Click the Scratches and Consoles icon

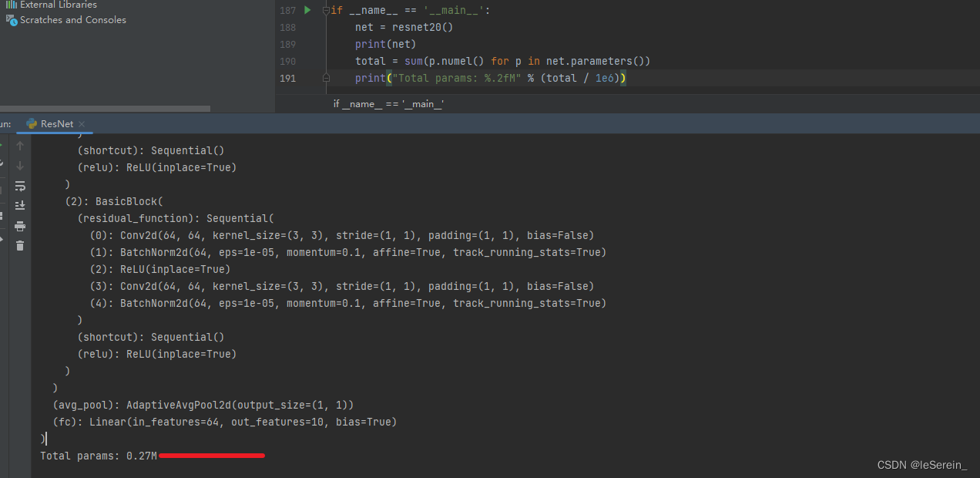coord(12,20)
